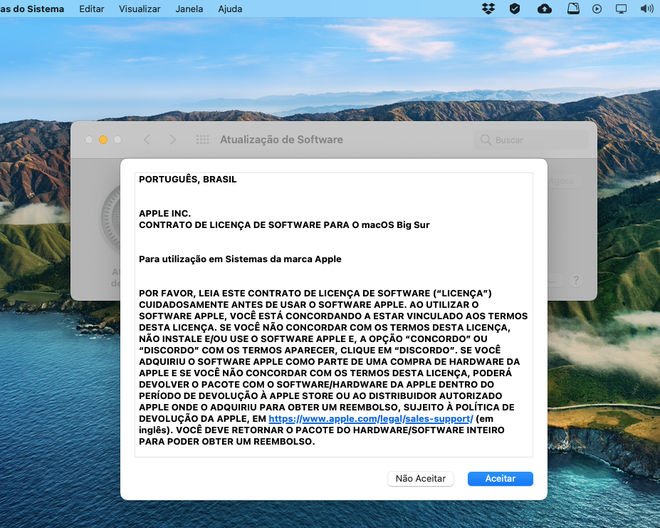Open the Editar menu
The width and height of the screenshot is (660, 528).
coord(91,9)
